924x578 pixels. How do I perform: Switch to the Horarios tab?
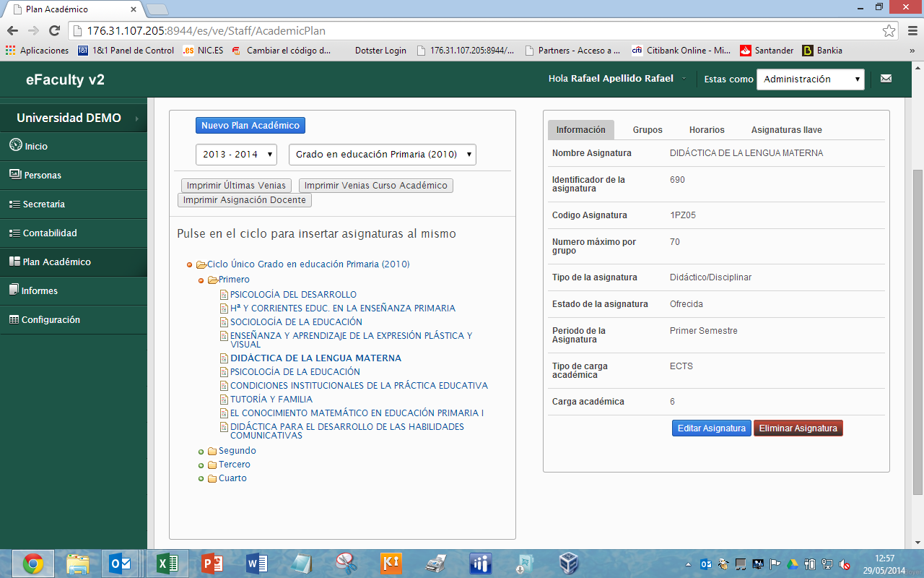[706, 130]
